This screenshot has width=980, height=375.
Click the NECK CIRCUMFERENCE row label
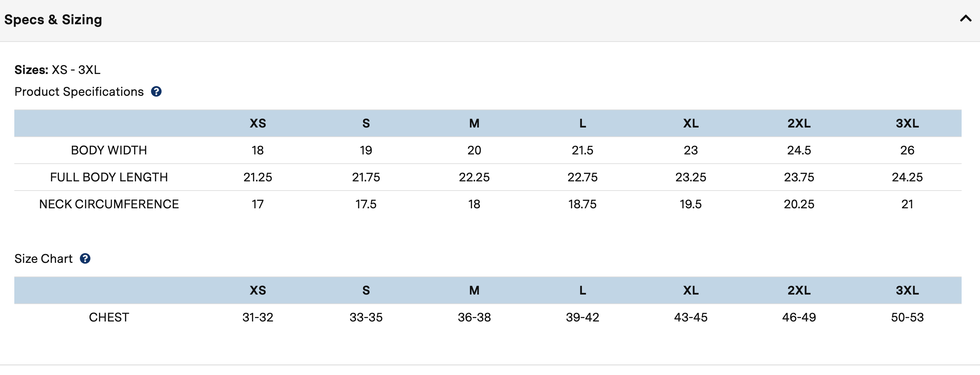point(109,205)
